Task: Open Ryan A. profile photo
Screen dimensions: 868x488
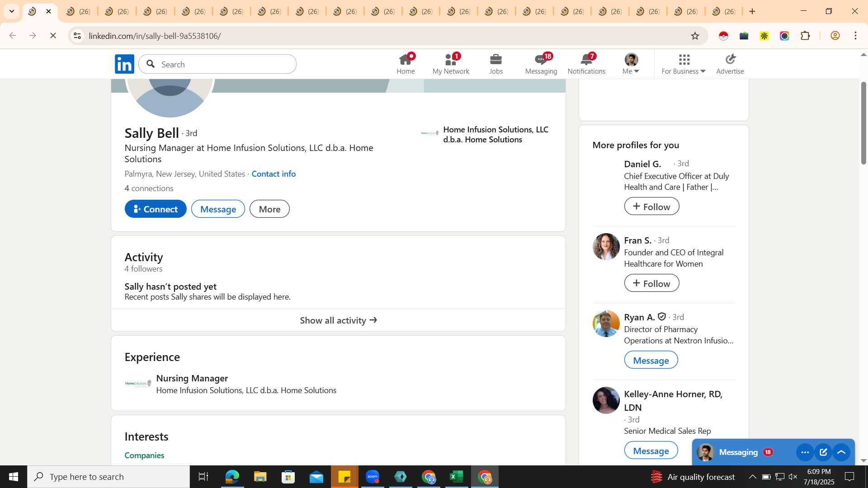Action: click(606, 324)
